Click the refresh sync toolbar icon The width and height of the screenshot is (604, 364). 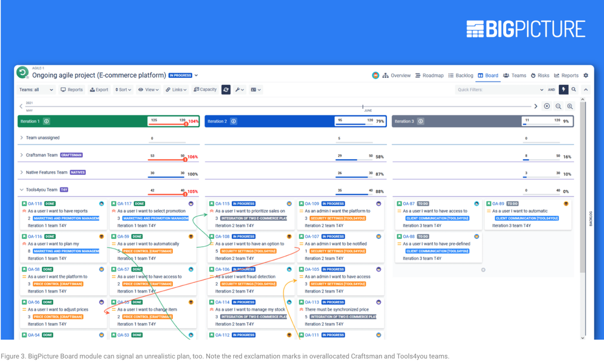(x=226, y=89)
